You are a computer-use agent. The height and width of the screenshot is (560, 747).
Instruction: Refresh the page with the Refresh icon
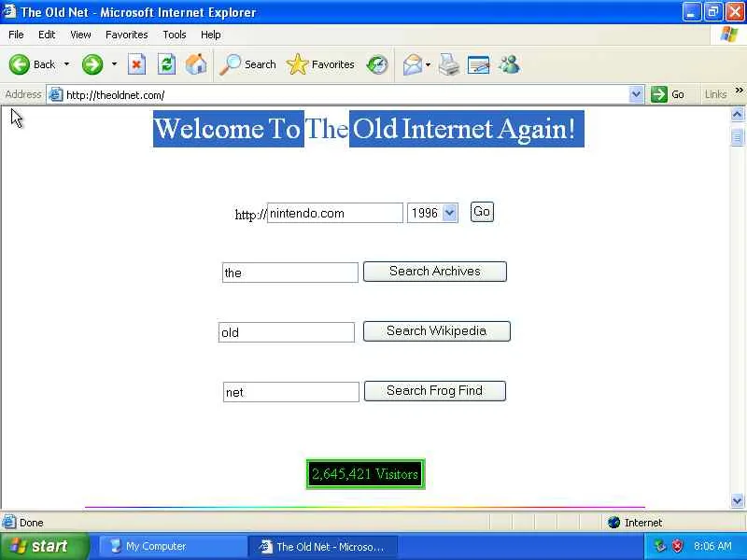[x=166, y=64]
